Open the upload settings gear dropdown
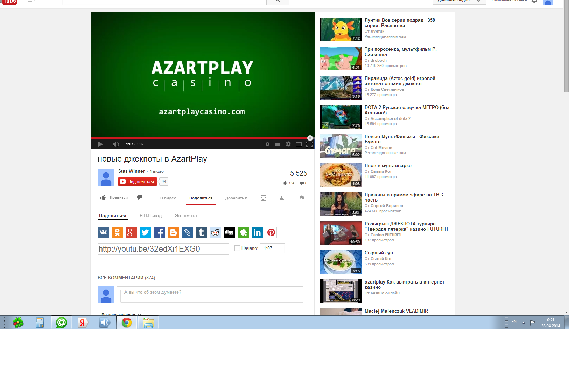588x368 pixels. tap(480, 1)
